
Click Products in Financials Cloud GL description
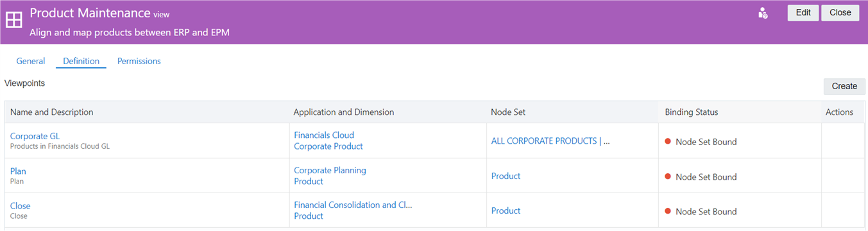tap(60, 146)
